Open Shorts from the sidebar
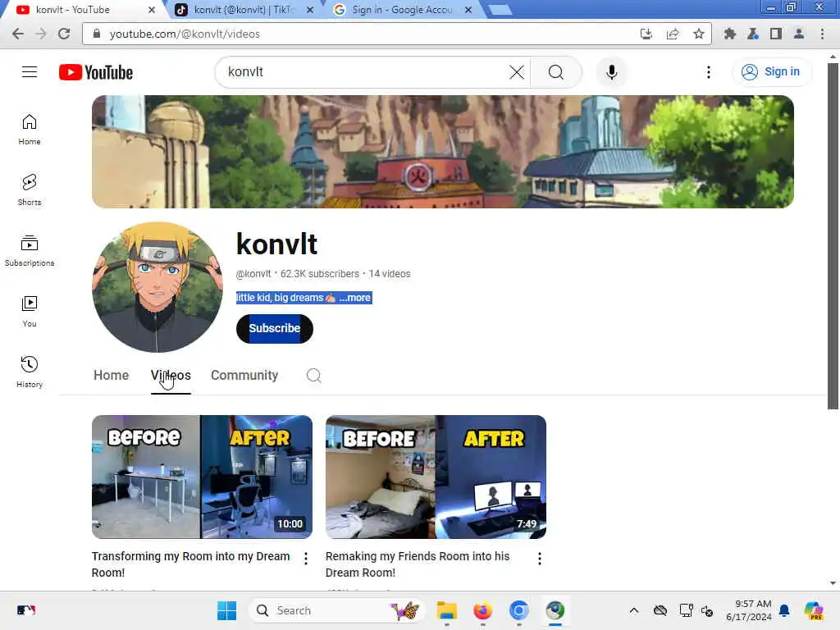Image resolution: width=840 pixels, height=630 pixels. click(x=30, y=190)
